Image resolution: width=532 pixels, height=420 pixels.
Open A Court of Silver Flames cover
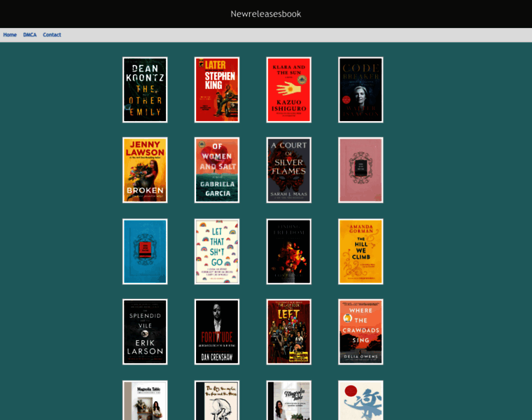288,170
